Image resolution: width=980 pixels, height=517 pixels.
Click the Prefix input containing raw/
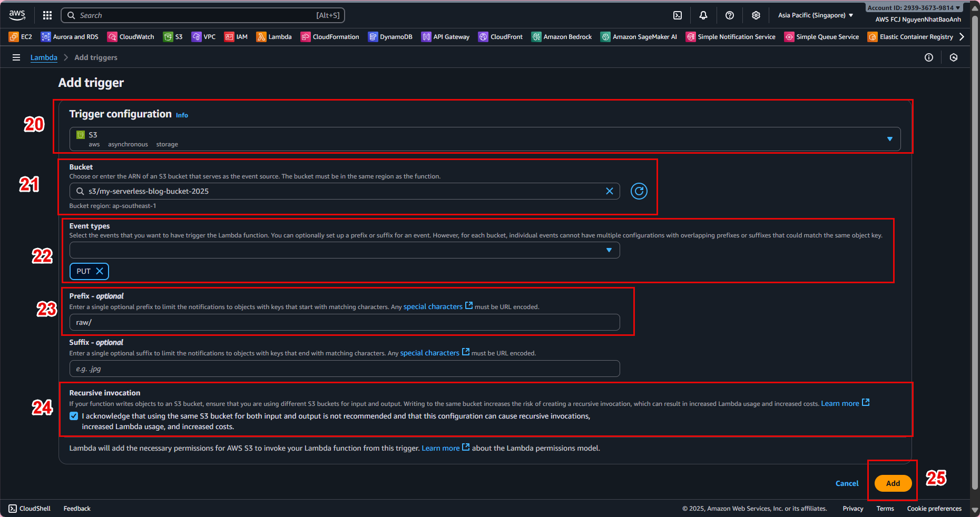[x=345, y=322]
